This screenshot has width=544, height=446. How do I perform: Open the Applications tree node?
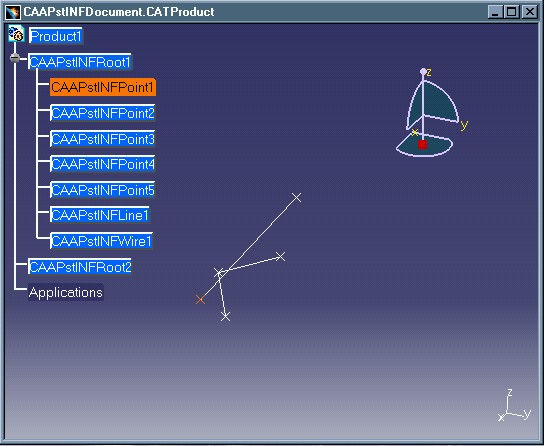pos(66,292)
